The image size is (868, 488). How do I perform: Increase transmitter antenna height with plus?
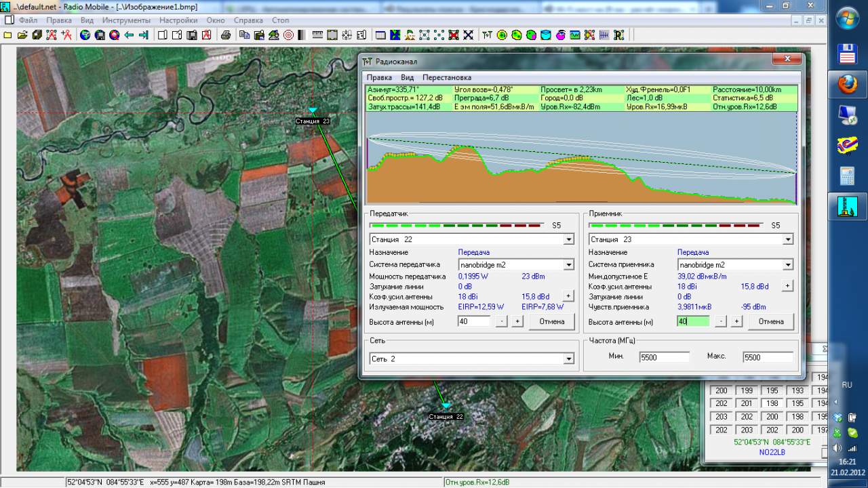pos(517,321)
